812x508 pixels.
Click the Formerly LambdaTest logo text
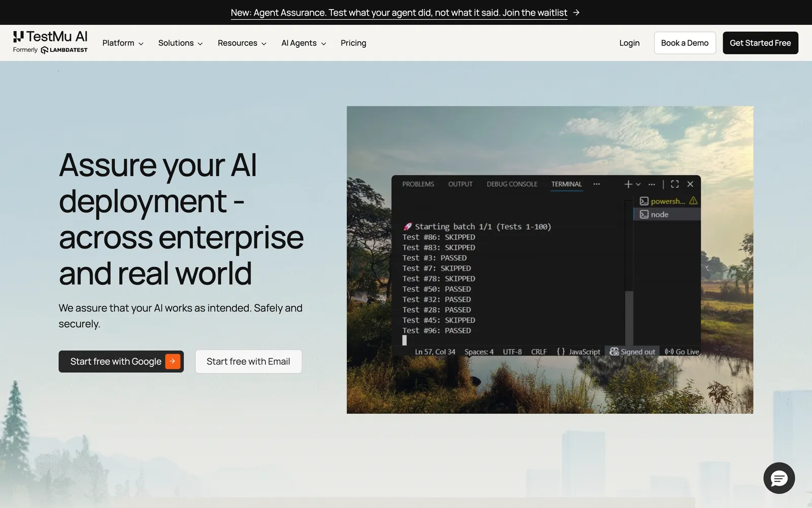click(x=50, y=50)
